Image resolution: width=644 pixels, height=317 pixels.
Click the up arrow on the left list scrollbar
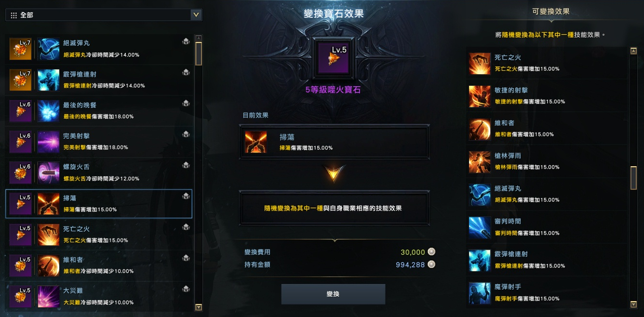click(198, 38)
